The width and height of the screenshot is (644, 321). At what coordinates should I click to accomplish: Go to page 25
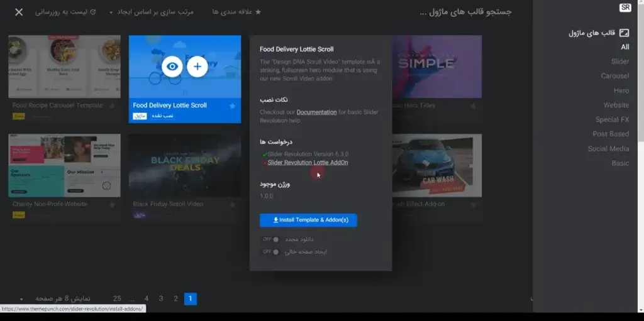click(x=117, y=299)
